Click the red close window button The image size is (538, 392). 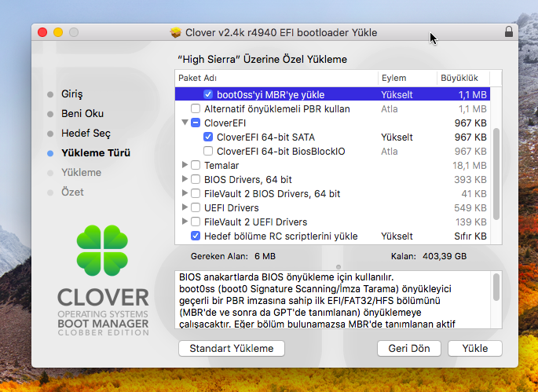42,32
